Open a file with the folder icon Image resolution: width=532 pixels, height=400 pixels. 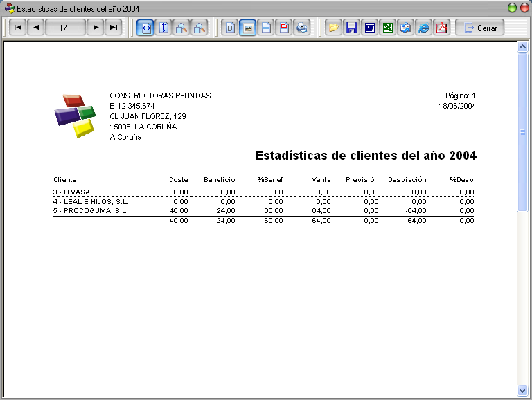point(333,28)
